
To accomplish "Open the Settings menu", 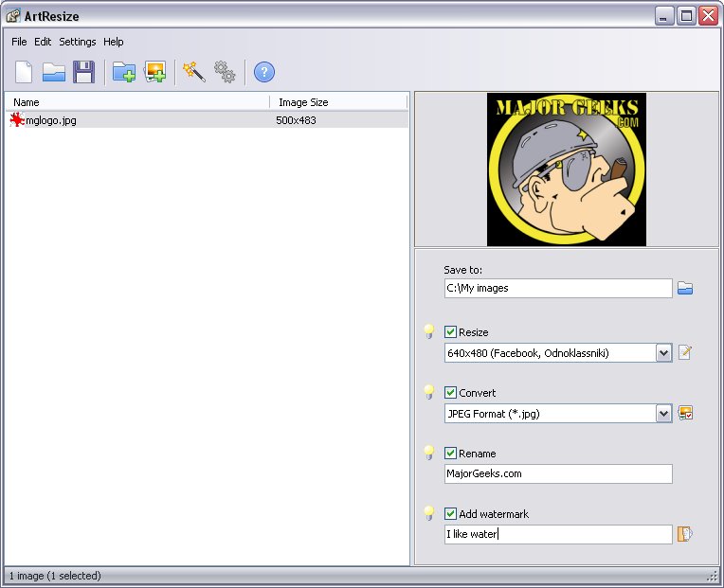I will pyautogui.click(x=78, y=42).
